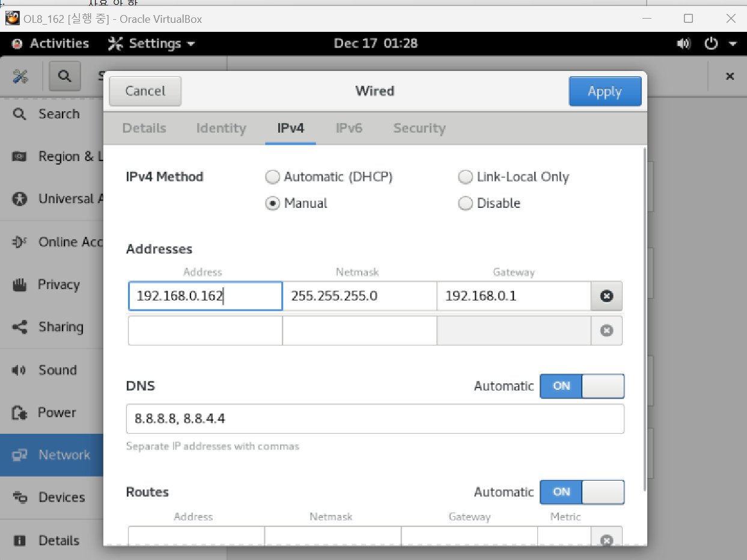Viewport: 747px width, 560px height.
Task: Click the Cancel button
Action: [x=145, y=91]
